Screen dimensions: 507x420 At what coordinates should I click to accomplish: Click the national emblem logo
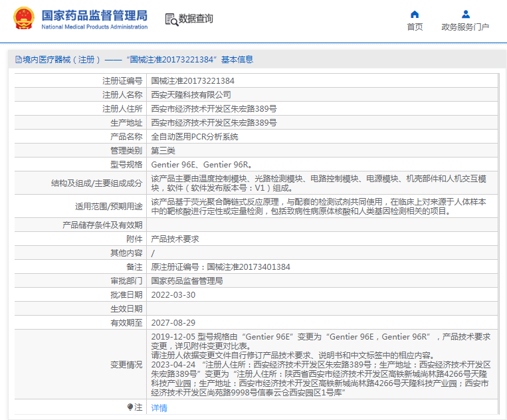pos(24,18)
